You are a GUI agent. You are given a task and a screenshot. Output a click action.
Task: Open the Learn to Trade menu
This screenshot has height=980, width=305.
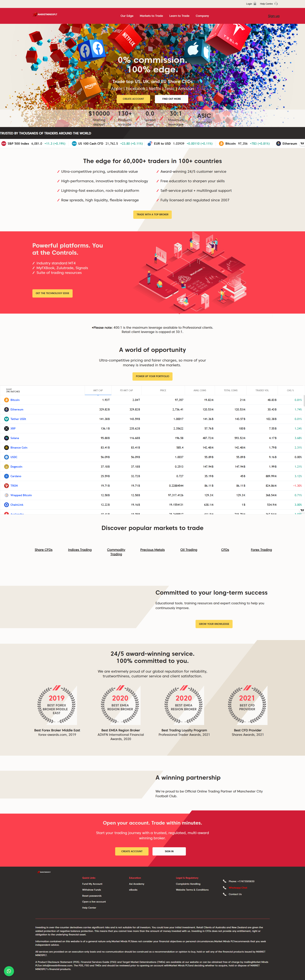tap(179, 16)
